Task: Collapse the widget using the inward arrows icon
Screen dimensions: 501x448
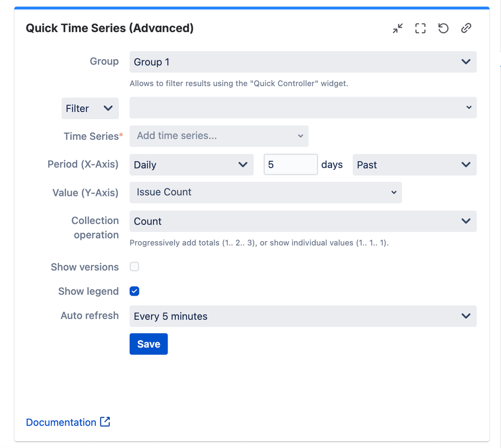Action: click(397, 28)
